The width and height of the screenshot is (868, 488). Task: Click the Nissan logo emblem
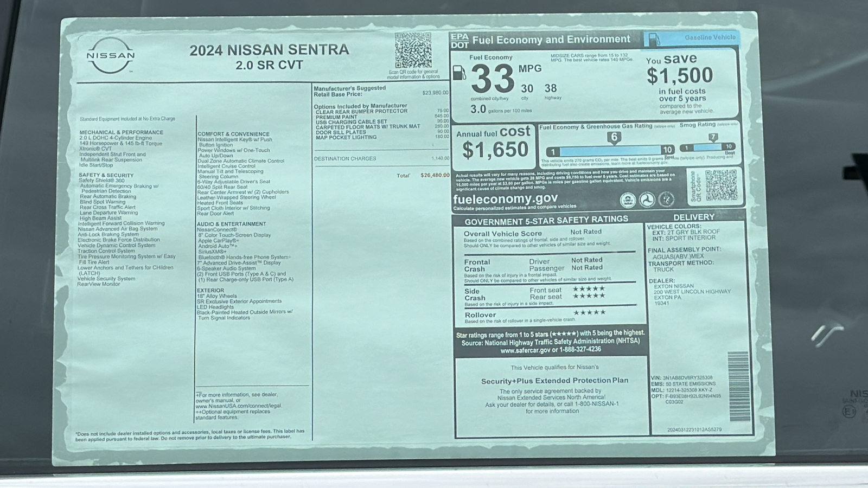(x=111, y=55)
